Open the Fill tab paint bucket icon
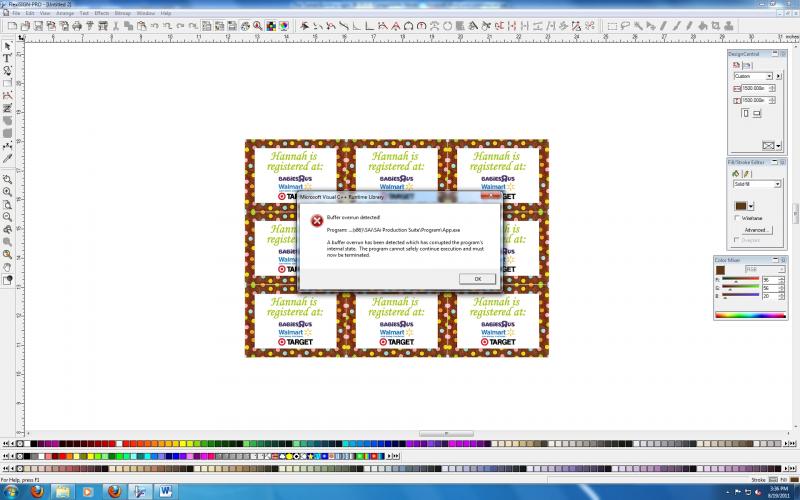 pos(736,173)
